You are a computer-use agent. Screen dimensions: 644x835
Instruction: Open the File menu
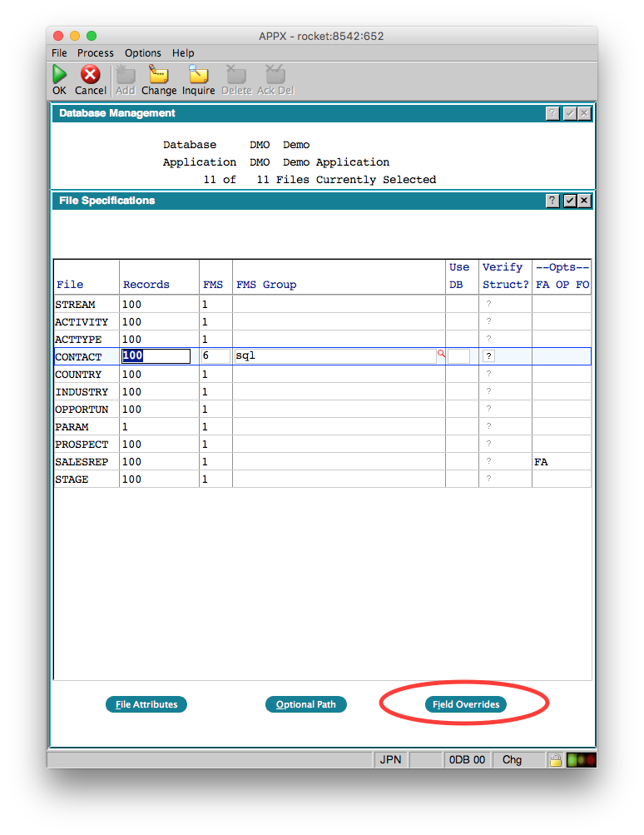59,52
